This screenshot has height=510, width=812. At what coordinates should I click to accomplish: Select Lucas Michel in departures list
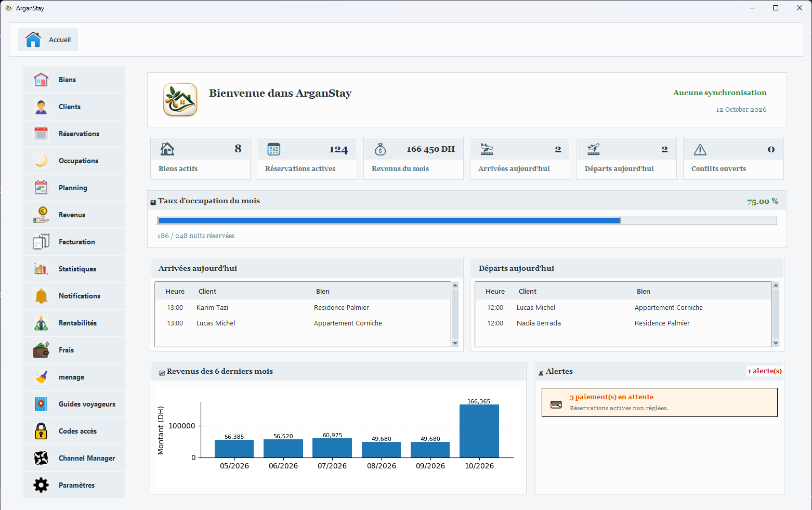click(x=536, y=307)
